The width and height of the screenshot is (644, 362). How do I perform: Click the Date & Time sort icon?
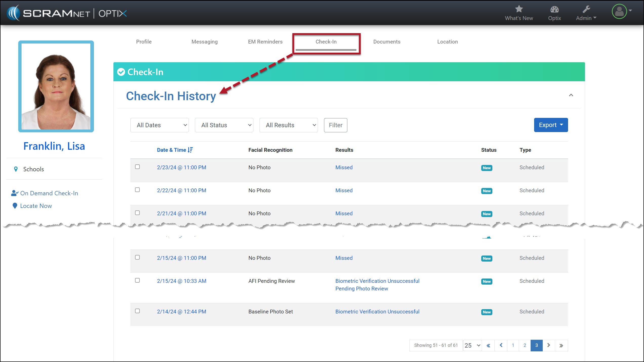[190, 150]
